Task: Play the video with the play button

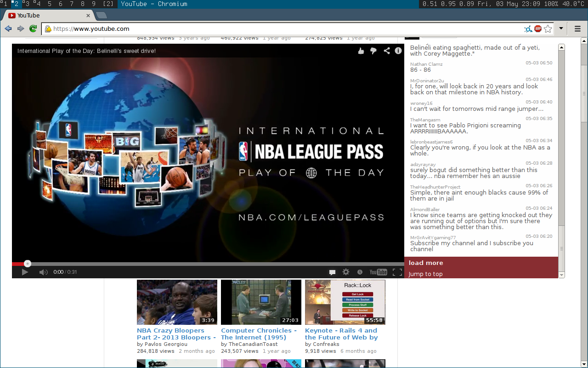Action: coord(25,272)
